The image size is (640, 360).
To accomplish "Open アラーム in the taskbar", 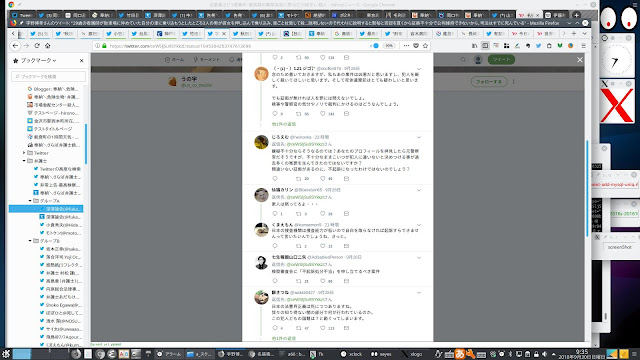I will [169, 354].
